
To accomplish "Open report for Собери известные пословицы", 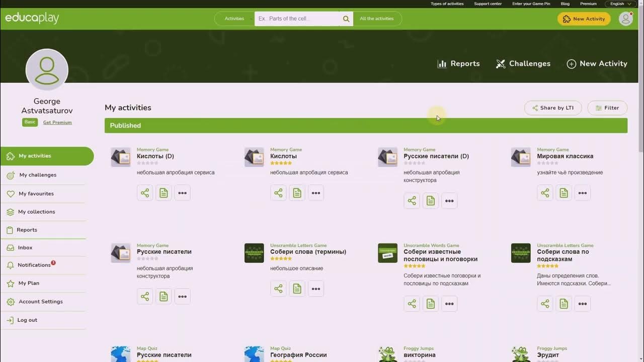I will click(x=430, y=304).
